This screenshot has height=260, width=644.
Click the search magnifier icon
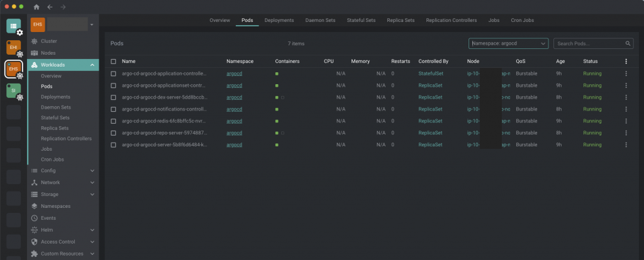point(628,43)
